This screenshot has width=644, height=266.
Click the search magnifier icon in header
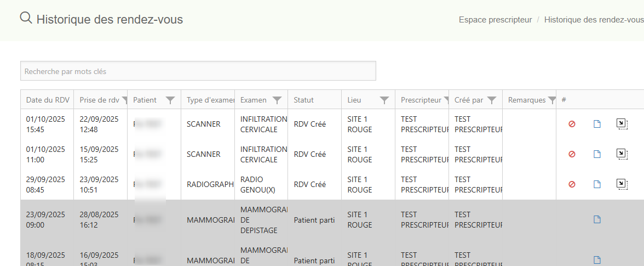tap(26, 18)
